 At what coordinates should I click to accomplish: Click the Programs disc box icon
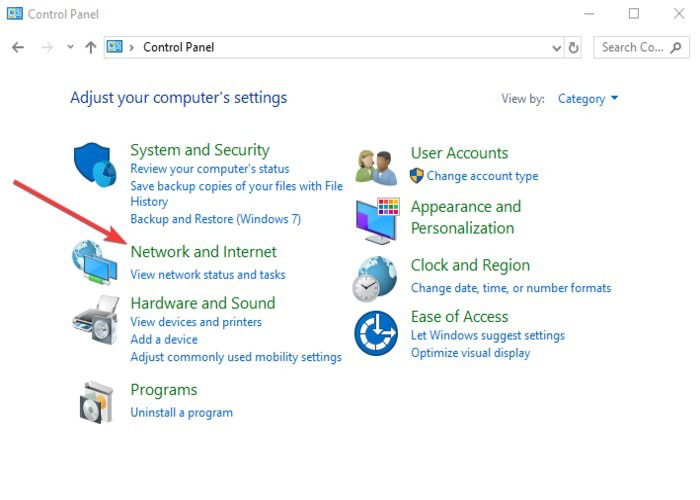pos(96,402)
